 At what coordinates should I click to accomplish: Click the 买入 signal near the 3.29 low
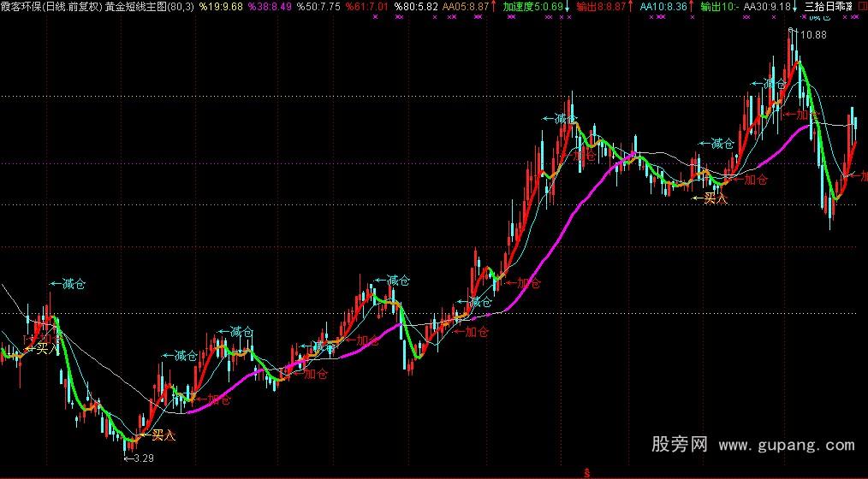(x=163, y=436)
